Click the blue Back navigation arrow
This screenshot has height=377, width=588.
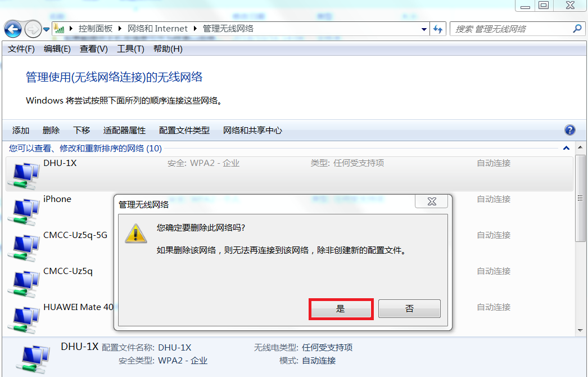[13, 29]
